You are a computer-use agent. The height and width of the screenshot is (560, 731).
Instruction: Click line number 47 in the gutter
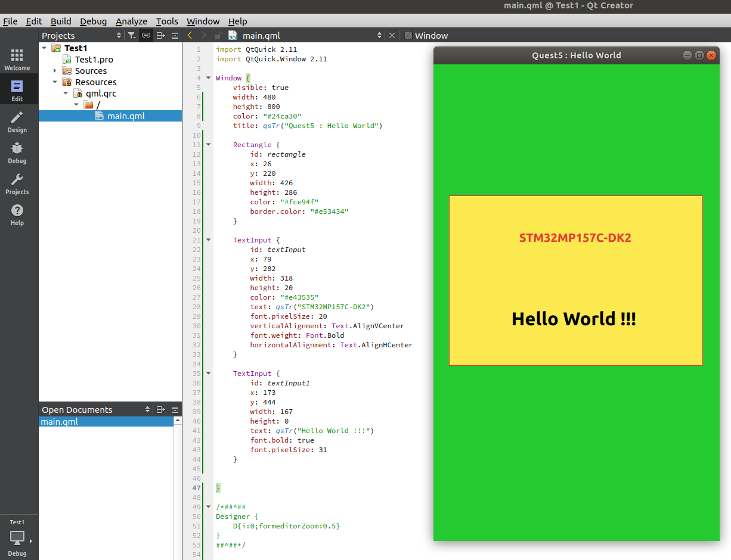(x=197, y=488)
